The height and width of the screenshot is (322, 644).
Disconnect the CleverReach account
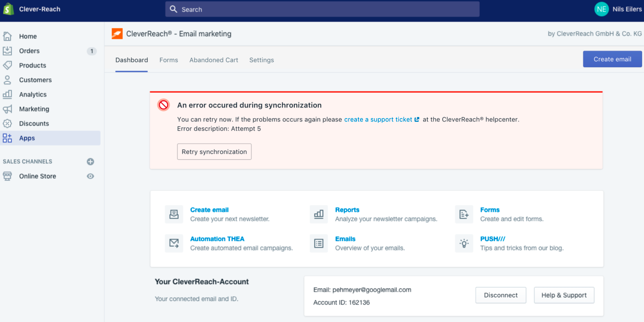point(500,295)
